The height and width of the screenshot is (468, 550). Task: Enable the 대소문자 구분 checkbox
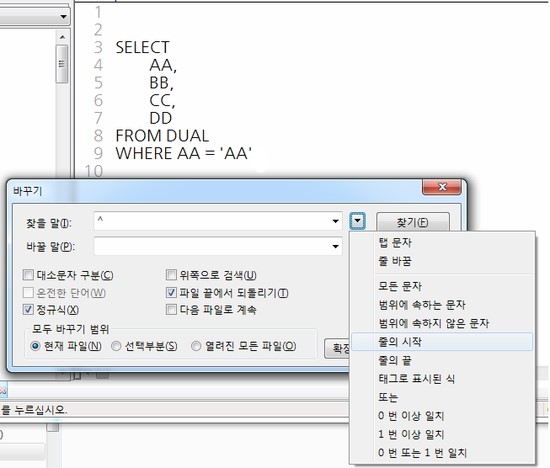pyautogui.click(x=28, y=275)
